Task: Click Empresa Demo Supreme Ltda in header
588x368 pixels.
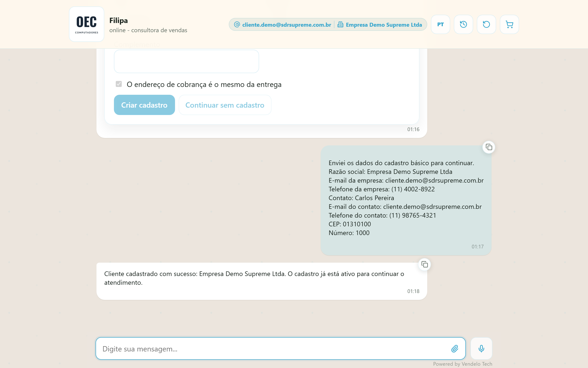Action: (x=384, y=25)
